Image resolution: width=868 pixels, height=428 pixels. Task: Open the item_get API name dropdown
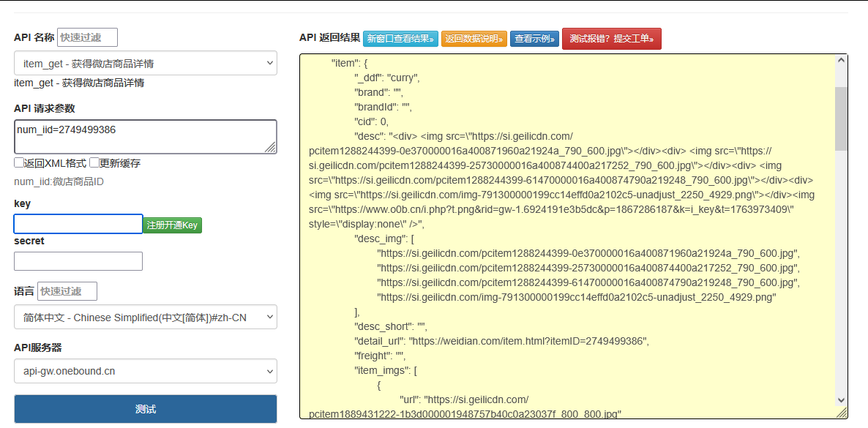146,64
